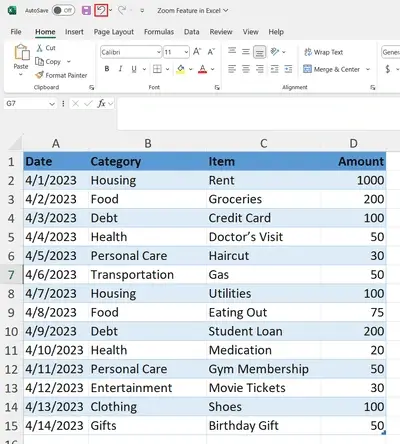Click the Save icon in title bar
Image resolution: width=400 pixels, height=444 pixels.
[x=86, y=11]
